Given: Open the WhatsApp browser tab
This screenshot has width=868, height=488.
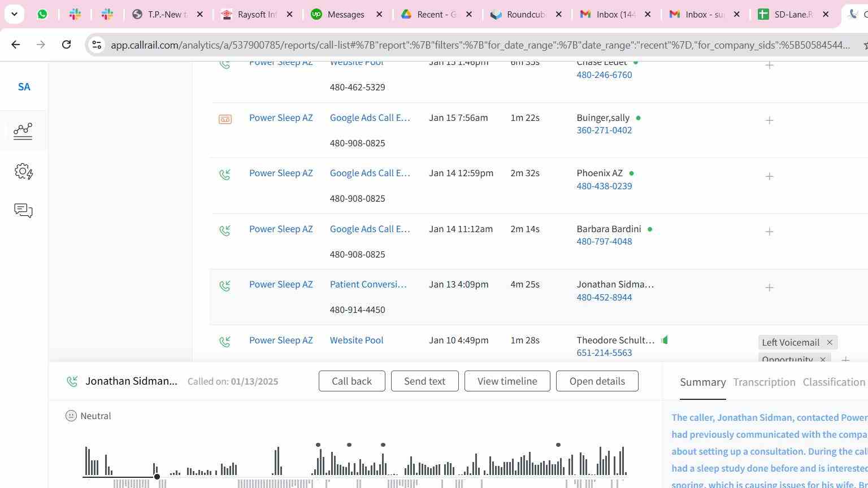Looking at the screenshot, I should pyautogui.click(x=42, y=14).
